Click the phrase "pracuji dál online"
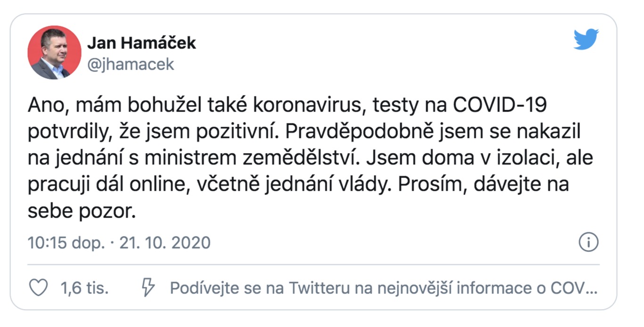The width and height of the screenshot is (644, 327). [x=99, y=185]
